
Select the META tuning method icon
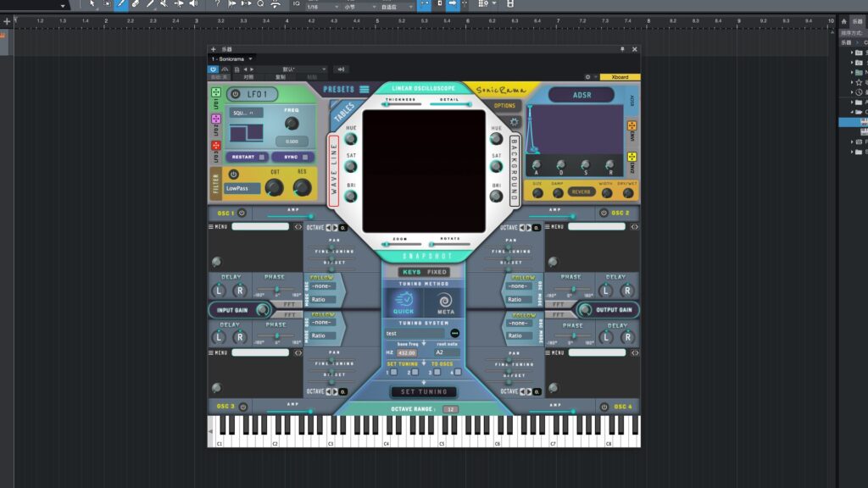[445, 302]
